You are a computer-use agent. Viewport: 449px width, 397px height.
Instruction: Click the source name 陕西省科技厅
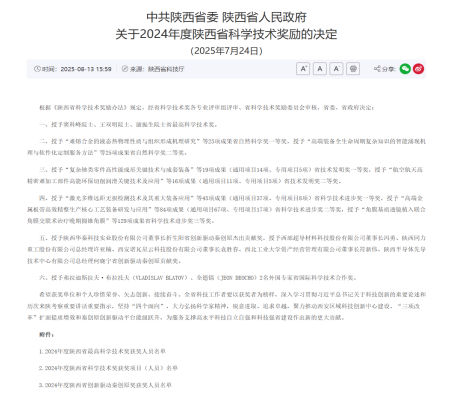click(x=166, y=69)
